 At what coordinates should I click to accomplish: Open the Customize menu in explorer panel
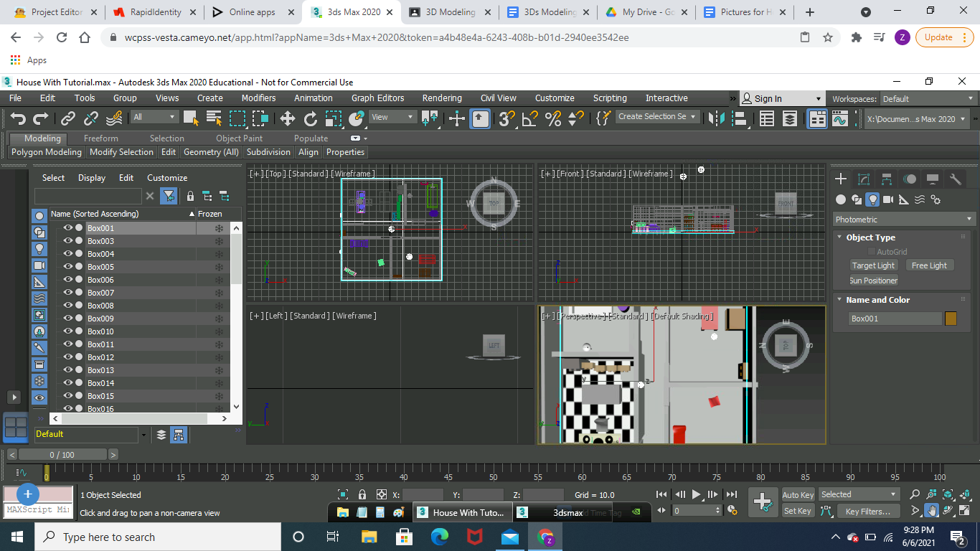click(167, 178)
